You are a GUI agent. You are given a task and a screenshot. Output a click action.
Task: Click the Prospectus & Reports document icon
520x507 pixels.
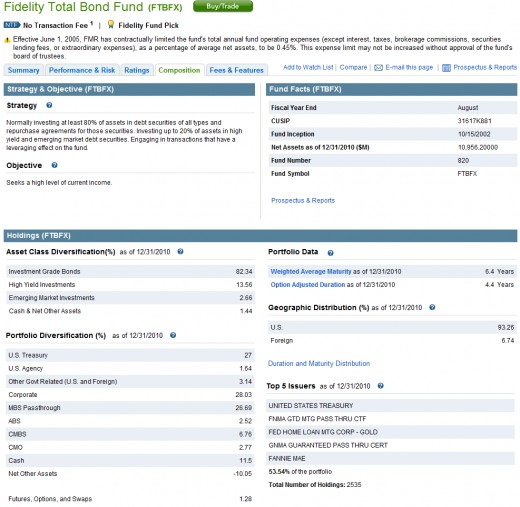click(x=446, y=68)
